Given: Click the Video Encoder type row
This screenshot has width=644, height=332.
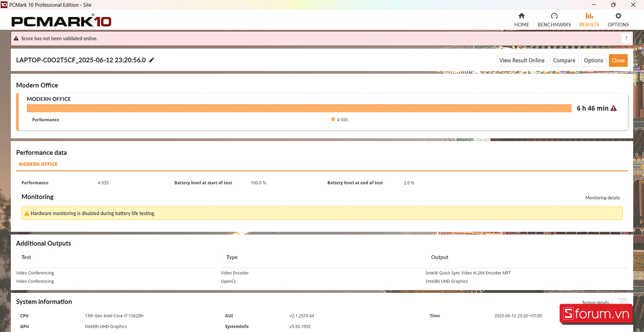Looking at the screenshot, I should [235, 273].
